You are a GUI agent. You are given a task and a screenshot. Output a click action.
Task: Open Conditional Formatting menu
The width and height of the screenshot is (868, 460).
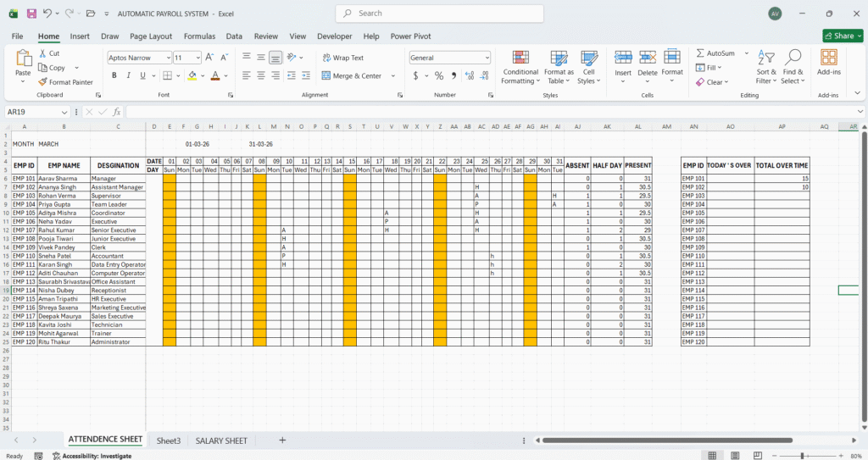point(520,68)
